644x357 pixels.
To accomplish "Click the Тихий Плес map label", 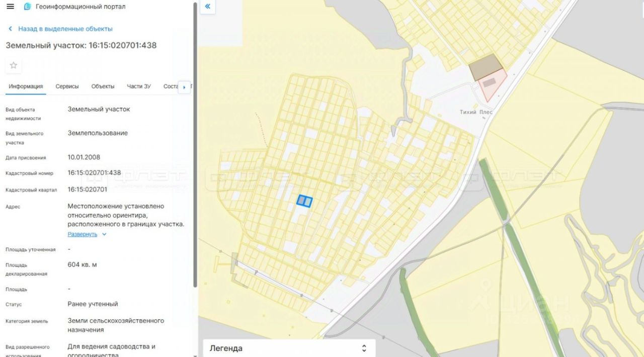I will (476, 112).
